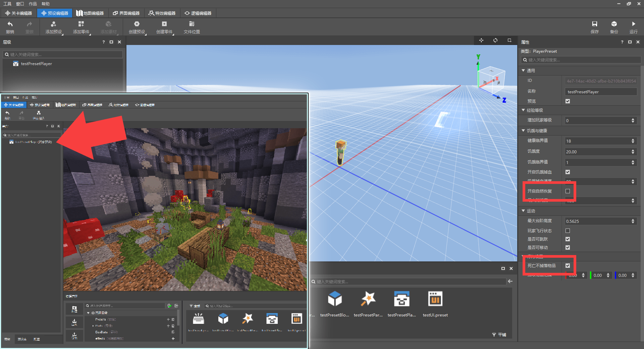Open the 作品 menu
This screenshot has height=349, width=644.
click(33, 4)
